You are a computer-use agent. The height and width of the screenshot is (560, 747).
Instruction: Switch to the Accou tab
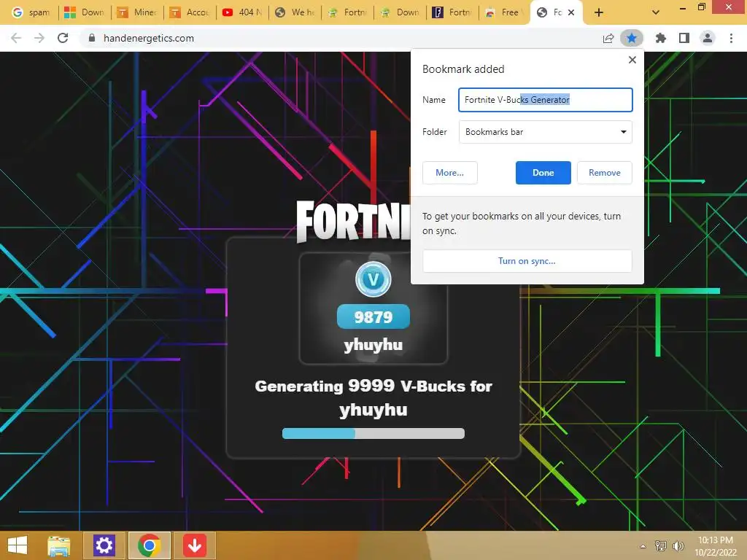click(190, 12)
